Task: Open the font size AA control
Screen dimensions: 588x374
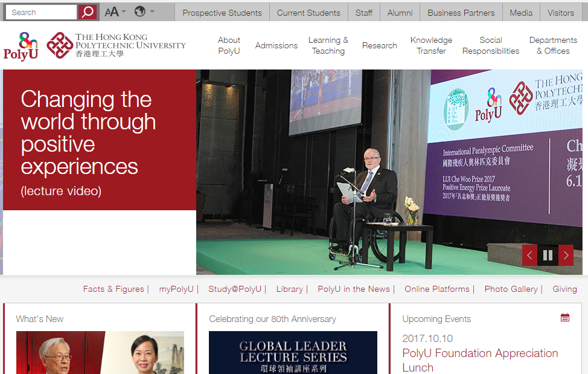Action: coord(111,12)
